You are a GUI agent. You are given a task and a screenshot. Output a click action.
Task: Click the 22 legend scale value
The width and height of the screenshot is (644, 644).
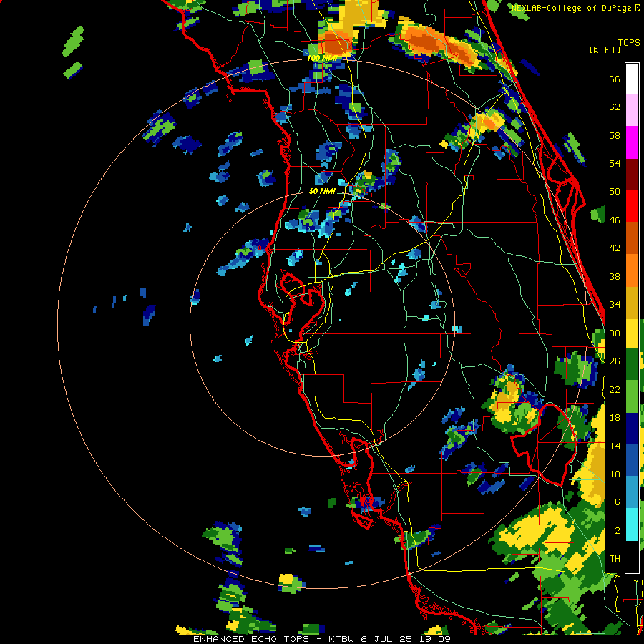point(615,389)
